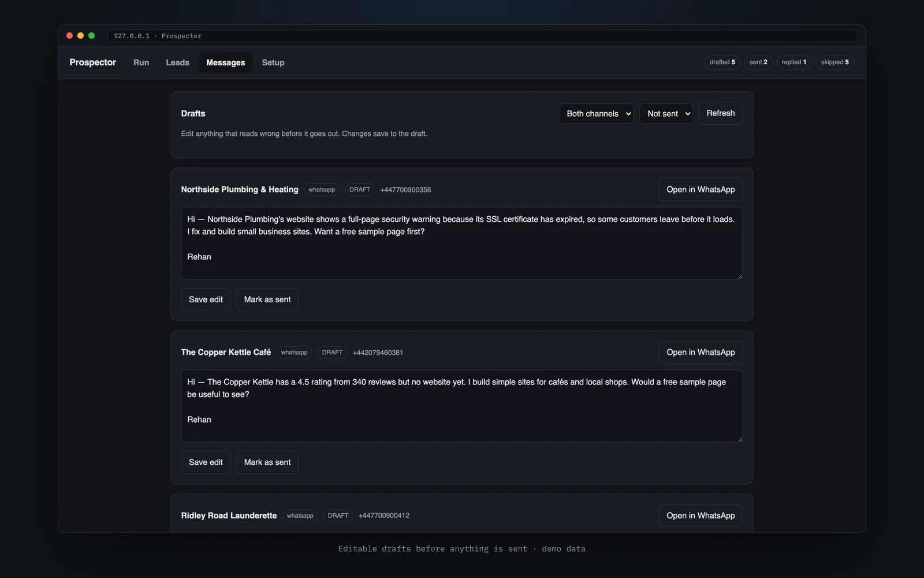
Task: Open Northside Plumbing draft in WhatsApp
Action: 701,190
